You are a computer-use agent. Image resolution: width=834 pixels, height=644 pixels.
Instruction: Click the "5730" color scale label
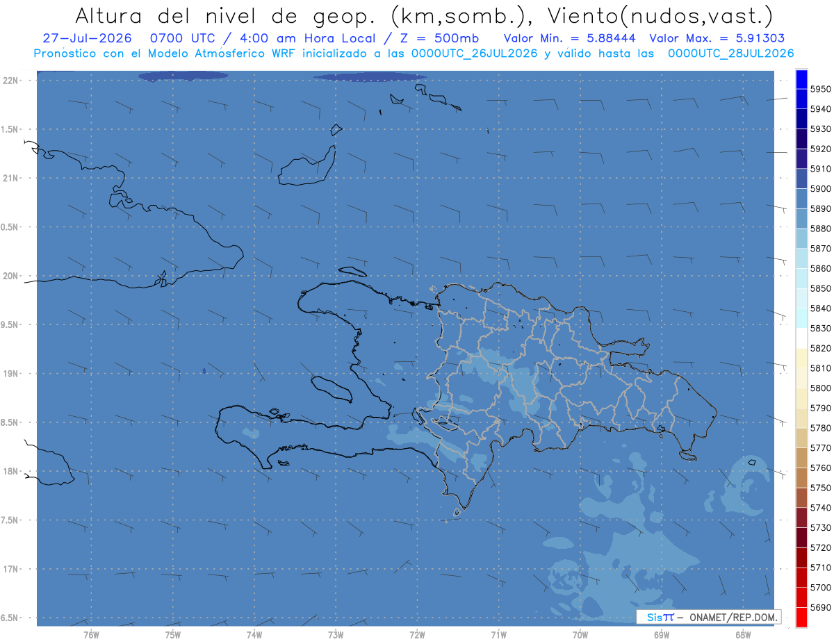tap(821, 527)
